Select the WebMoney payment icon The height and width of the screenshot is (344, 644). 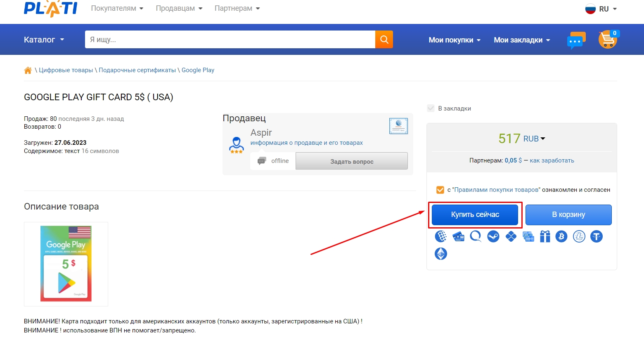(x=441, y=236)
